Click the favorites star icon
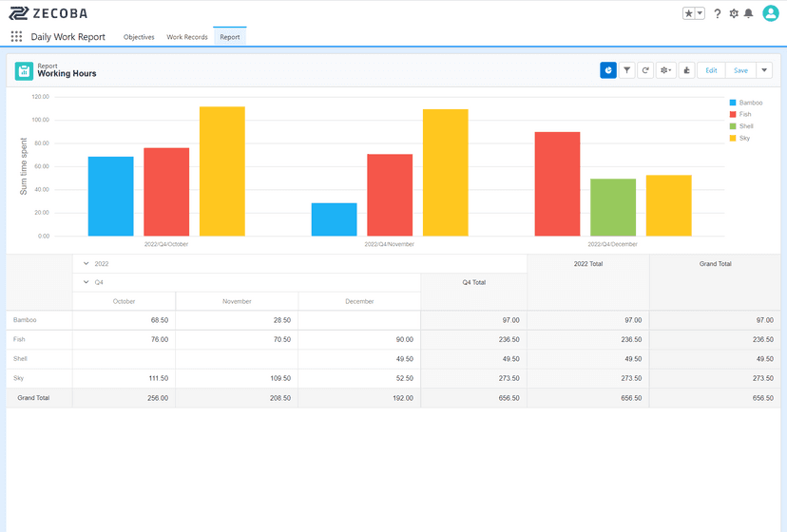787x532 pixels. (688, 13)
